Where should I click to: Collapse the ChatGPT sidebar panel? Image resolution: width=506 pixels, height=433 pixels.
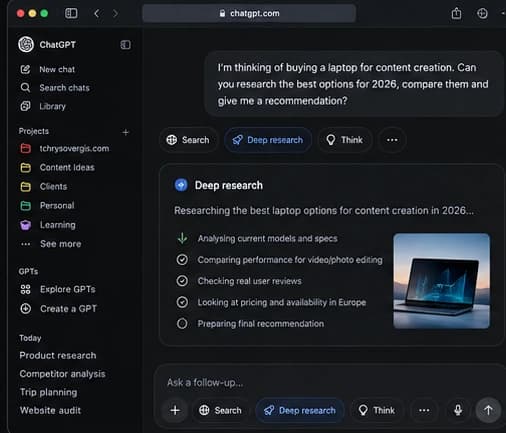[126, 45]
